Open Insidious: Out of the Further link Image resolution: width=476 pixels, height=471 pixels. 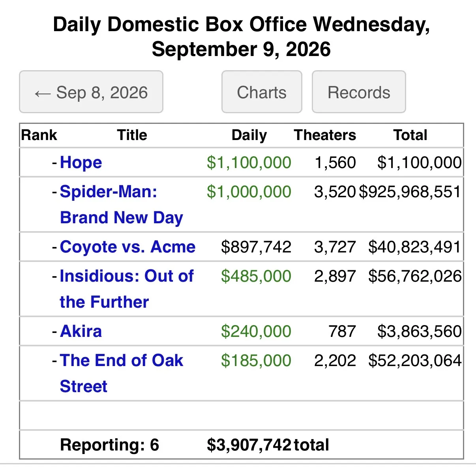tap(127, 289)
